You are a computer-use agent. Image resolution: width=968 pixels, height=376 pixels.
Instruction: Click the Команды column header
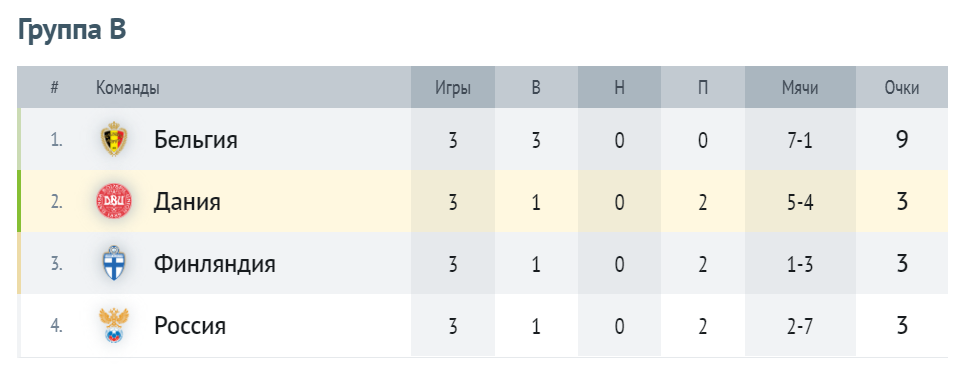pyautogui.click(x=128, y=88)
